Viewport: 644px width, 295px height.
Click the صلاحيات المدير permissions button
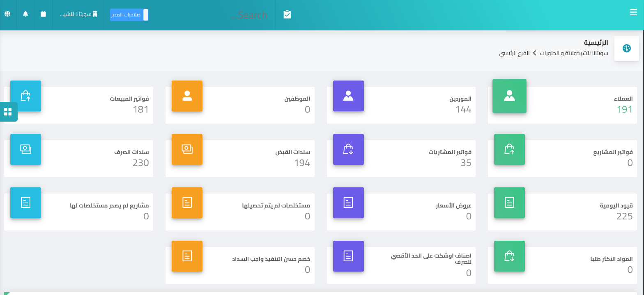click(129, 15)
